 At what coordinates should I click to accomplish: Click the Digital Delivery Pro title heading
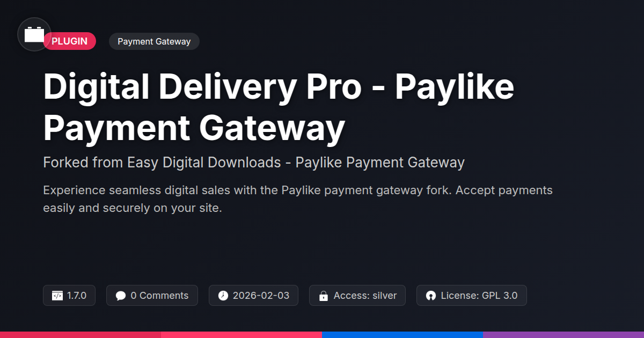(279, 108)
